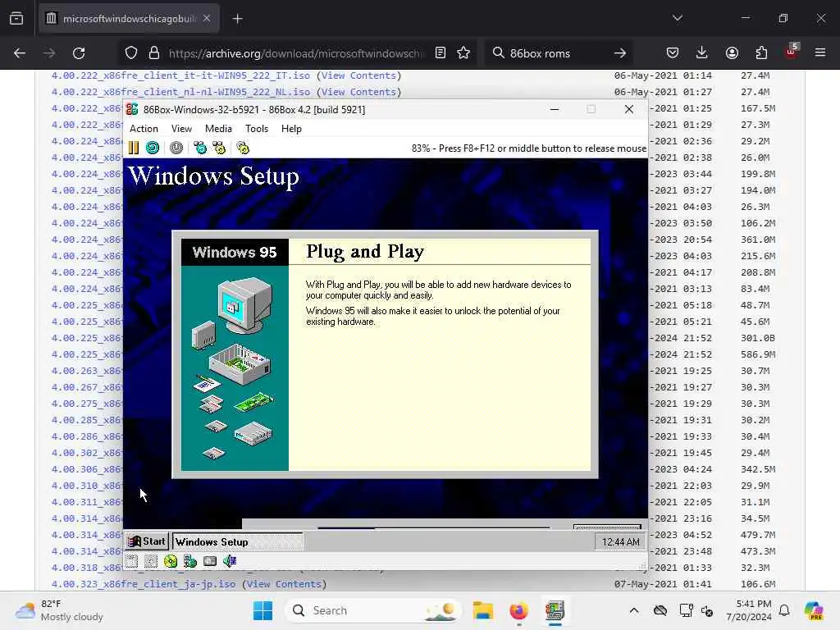This screenshot has height=630, width=840.
Task: Open the uBlock extension icon
Action: coord(792,52)
